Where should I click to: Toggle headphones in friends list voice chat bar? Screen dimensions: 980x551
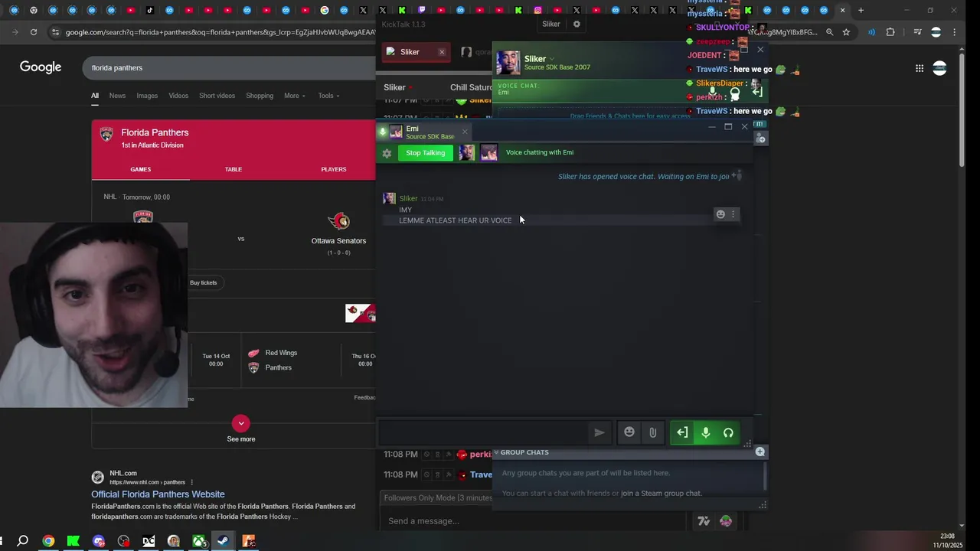tap(735, 93)
